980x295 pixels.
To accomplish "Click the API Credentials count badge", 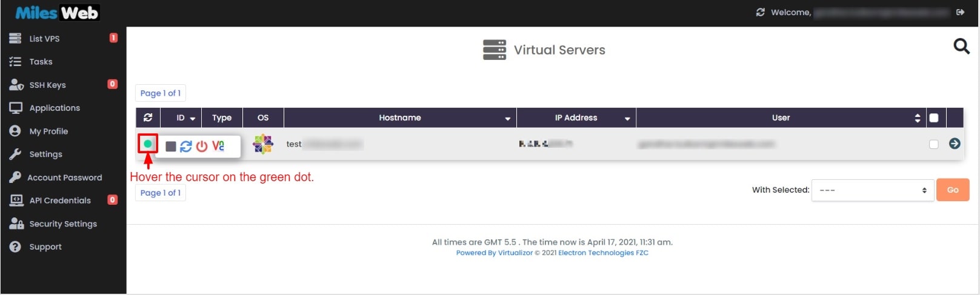I will [113, 200].
